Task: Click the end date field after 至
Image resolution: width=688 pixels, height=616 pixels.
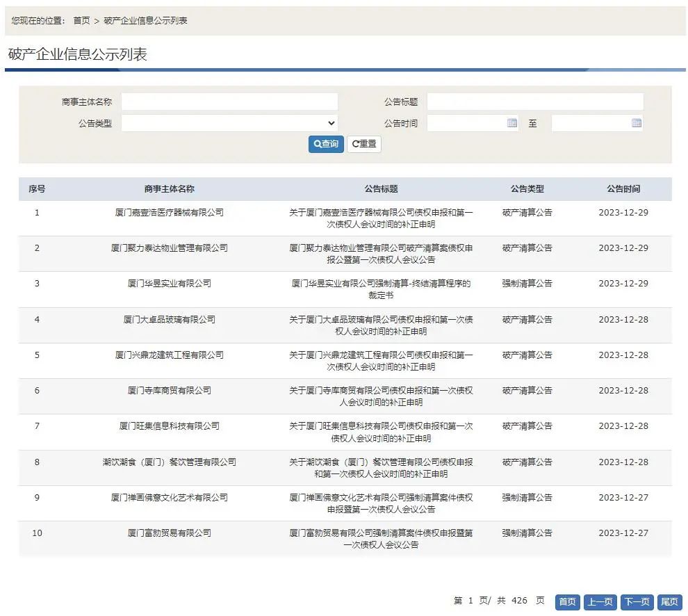Action: click(597, 123)
